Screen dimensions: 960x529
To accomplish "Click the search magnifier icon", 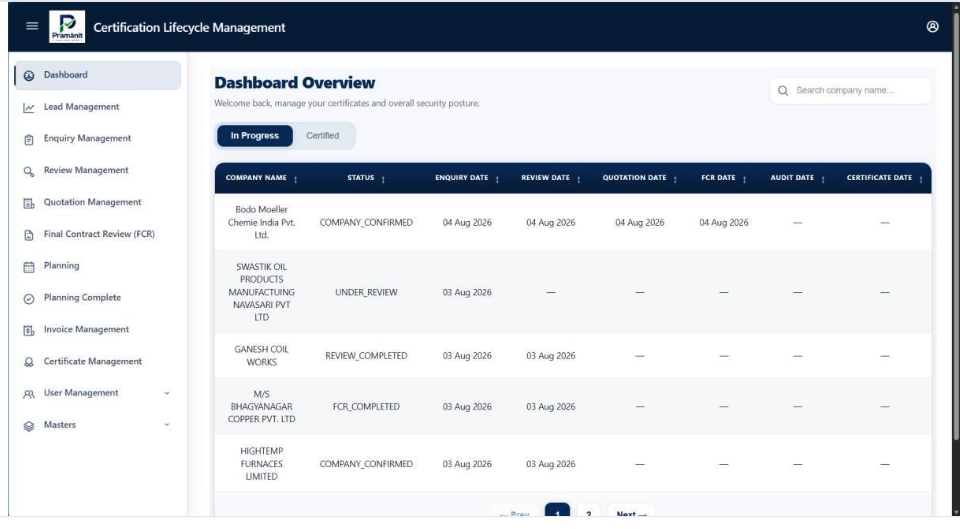I will [x=782, y=91].
